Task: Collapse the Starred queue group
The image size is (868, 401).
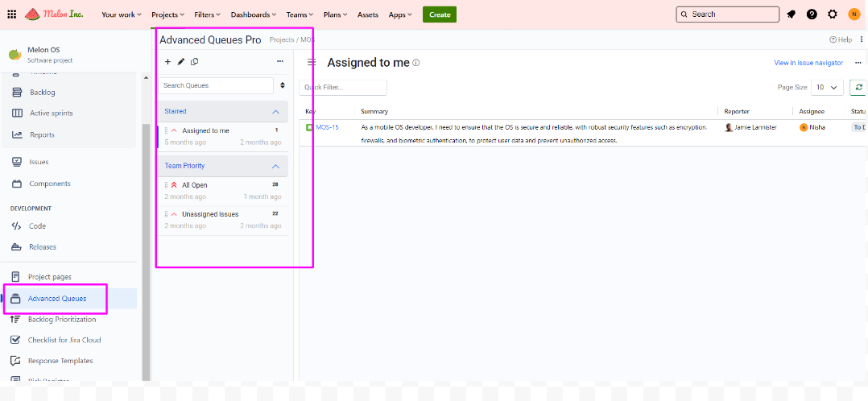Action: (x=275, y=112)
